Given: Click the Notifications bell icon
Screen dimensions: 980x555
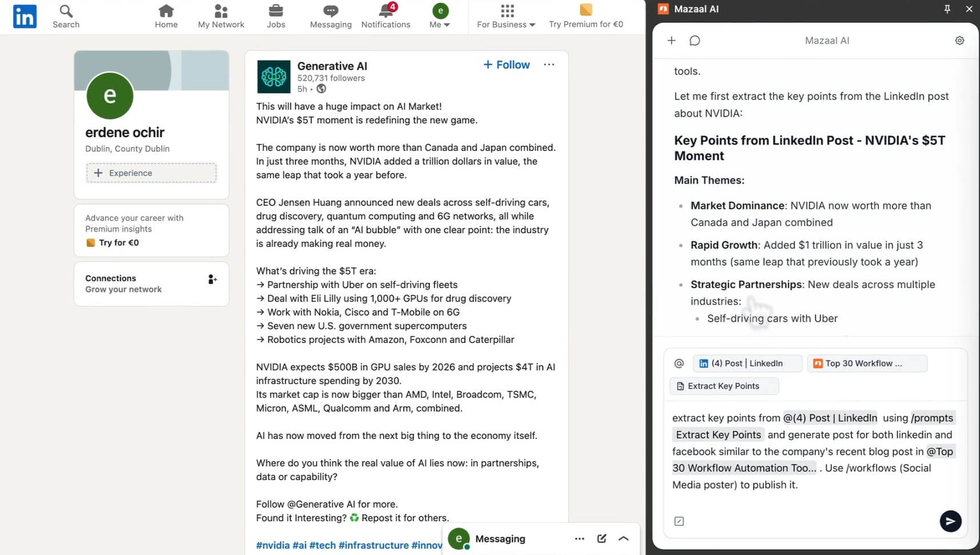Looking at the screenshot, I should pyautogui.click(x=386, y=10).
